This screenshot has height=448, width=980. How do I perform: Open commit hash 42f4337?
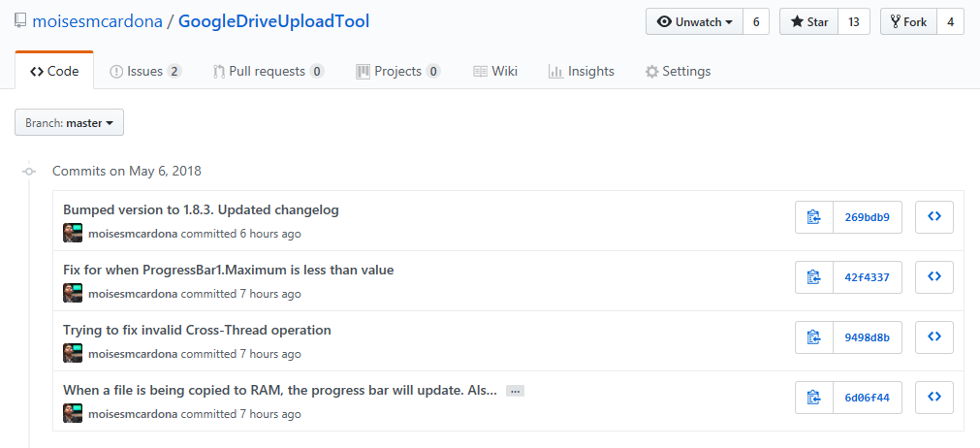coord(868,276)
